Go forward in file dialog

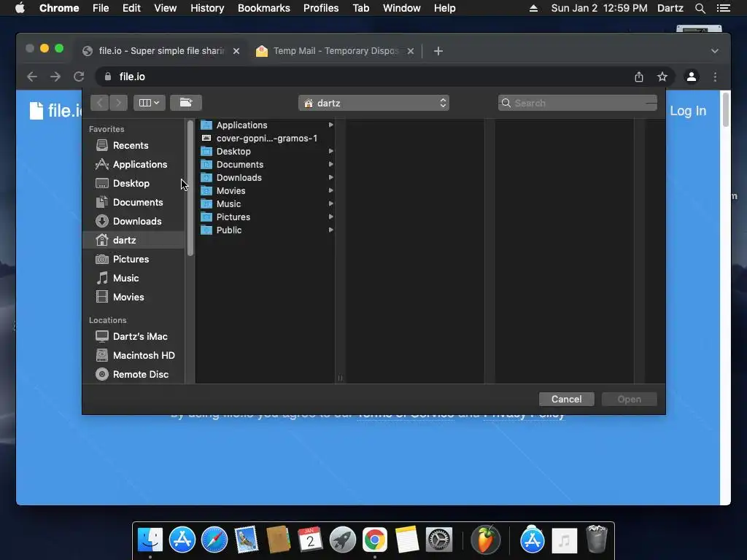118,102
